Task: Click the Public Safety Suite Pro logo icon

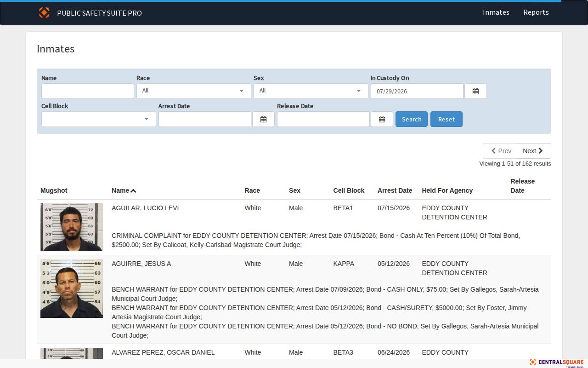Action: tap(44, 12)
